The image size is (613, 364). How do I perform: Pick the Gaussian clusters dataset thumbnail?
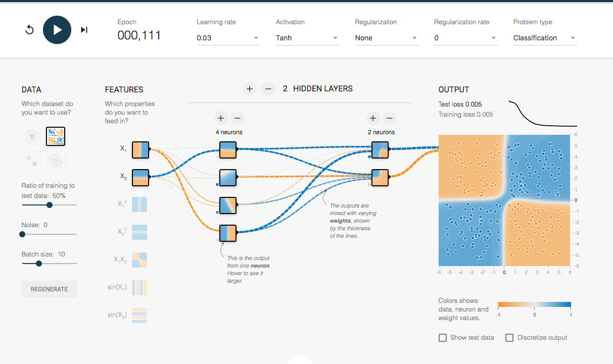[31, 161]
